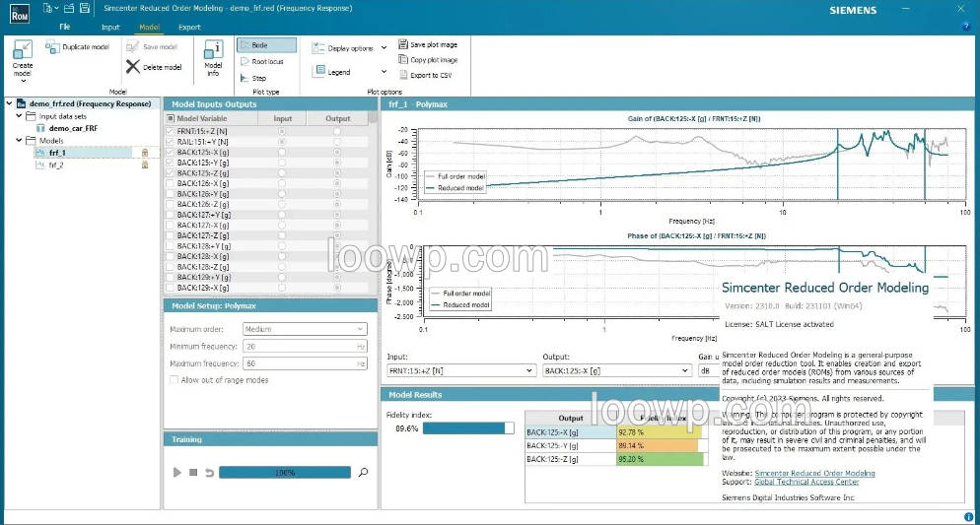
Task: Collapse the demo_frf.red root tree node
Action: coord(10,103)
